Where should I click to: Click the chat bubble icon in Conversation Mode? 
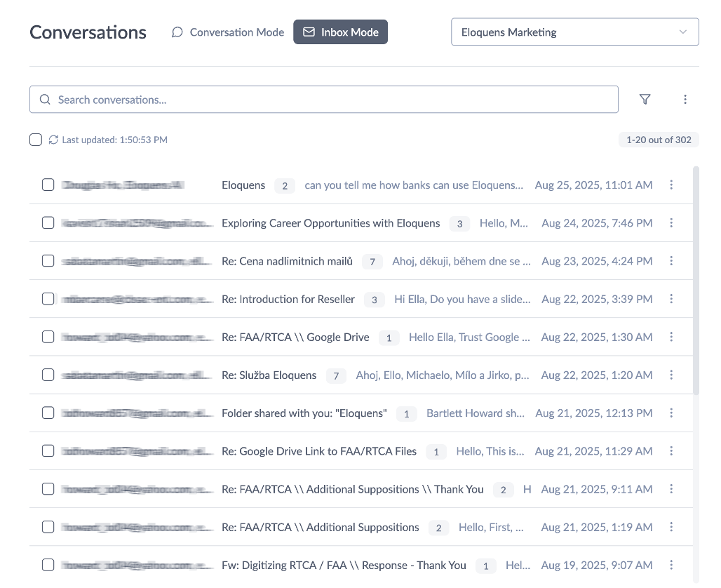pos(177,32)
